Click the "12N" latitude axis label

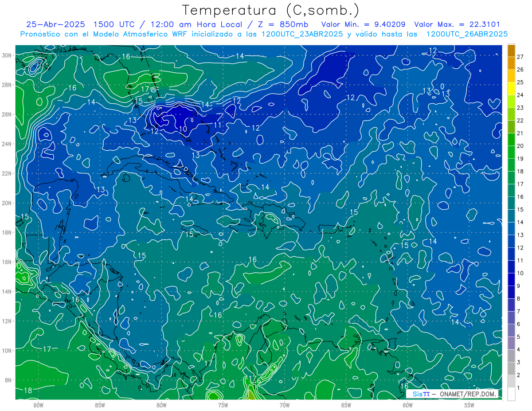(x=7, y=321)
